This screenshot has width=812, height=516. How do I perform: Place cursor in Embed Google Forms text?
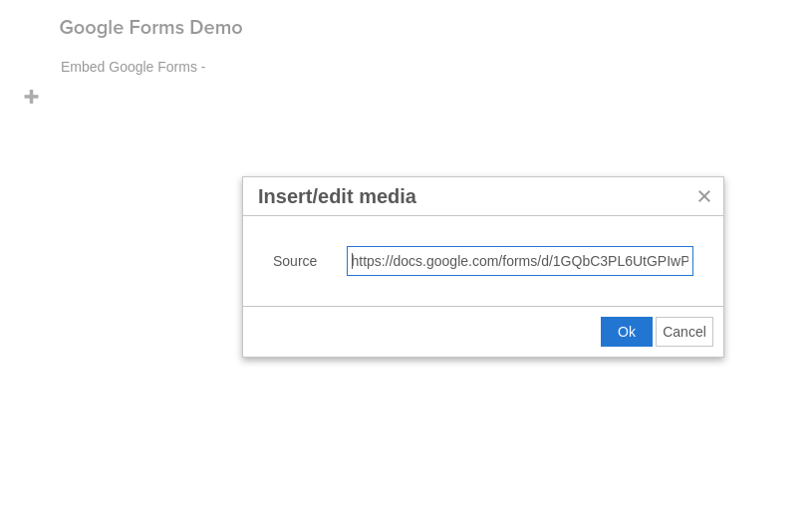click(134, 67)
